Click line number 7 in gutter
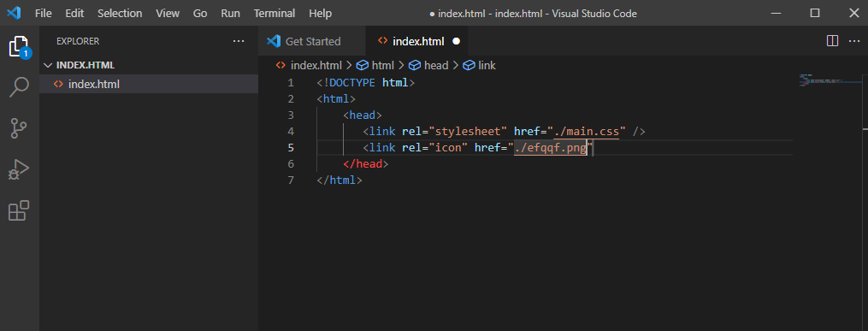This screenshot has width=868, height=331. pos(291,180)
